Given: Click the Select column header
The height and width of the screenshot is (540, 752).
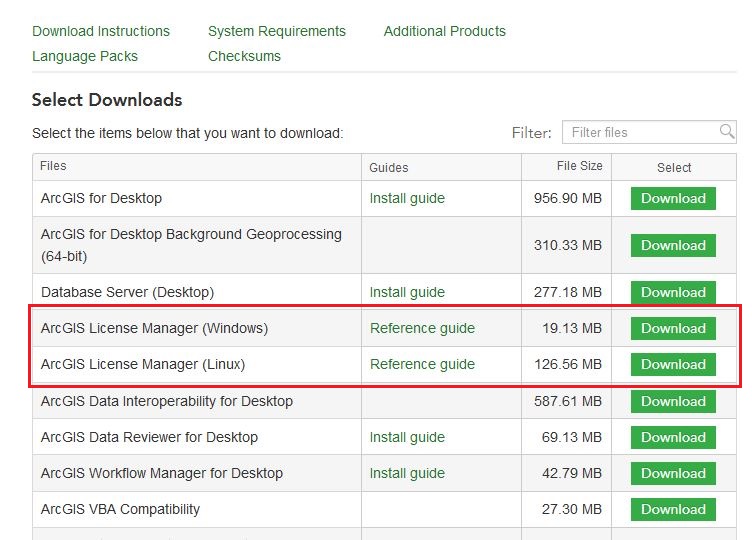Looking at the screenshot, I should [674, 167].
